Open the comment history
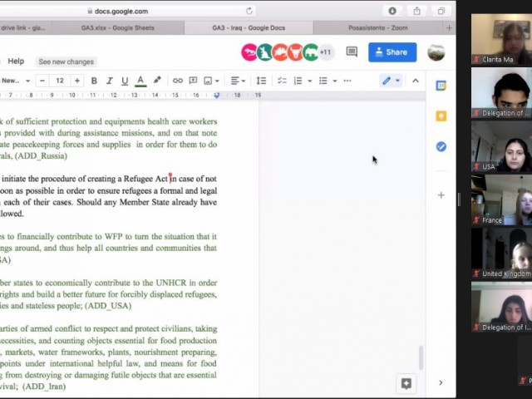Image resolution: width=532 pixels, height=399 pixels. 352,52
